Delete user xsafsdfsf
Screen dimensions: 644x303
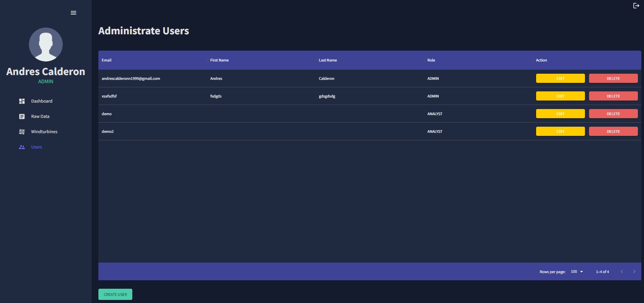613,96
